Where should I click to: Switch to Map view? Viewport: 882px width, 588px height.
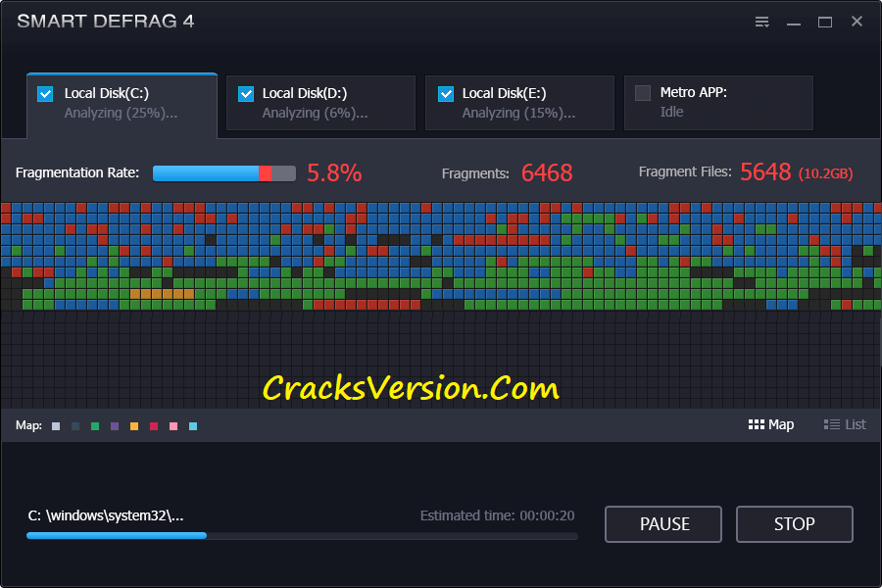click(x=770, y=424)
